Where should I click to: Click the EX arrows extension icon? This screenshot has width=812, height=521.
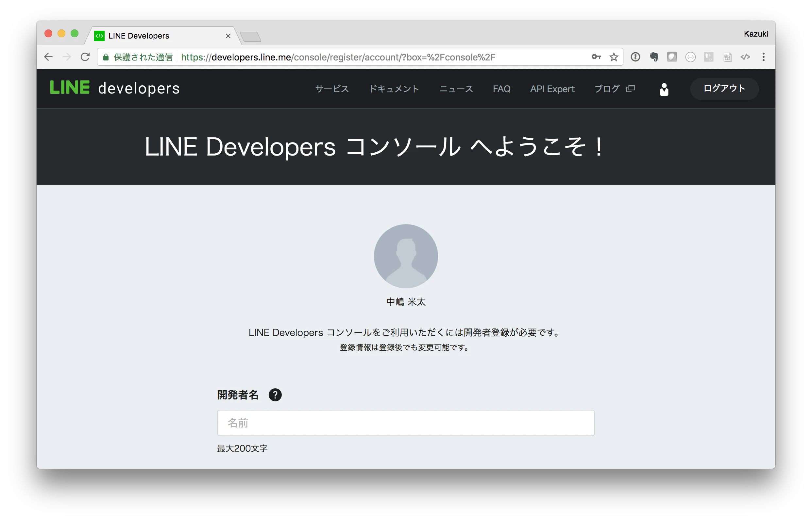(708, 57)
